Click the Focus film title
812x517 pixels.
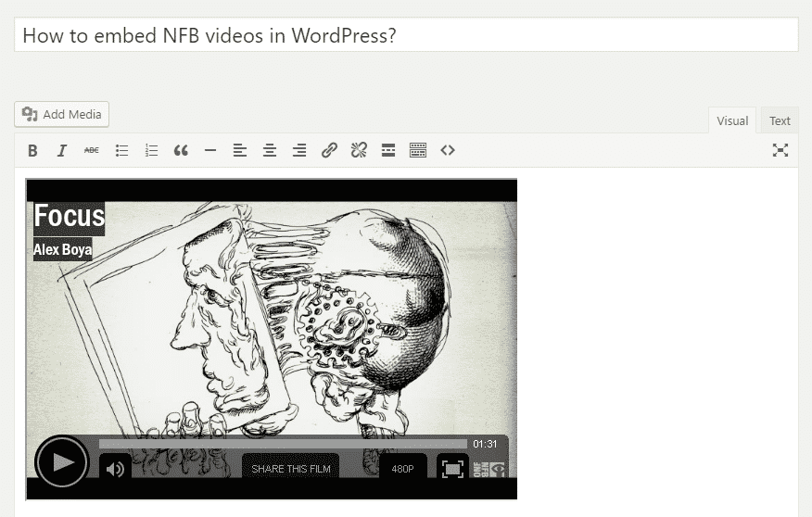(70, 216)
